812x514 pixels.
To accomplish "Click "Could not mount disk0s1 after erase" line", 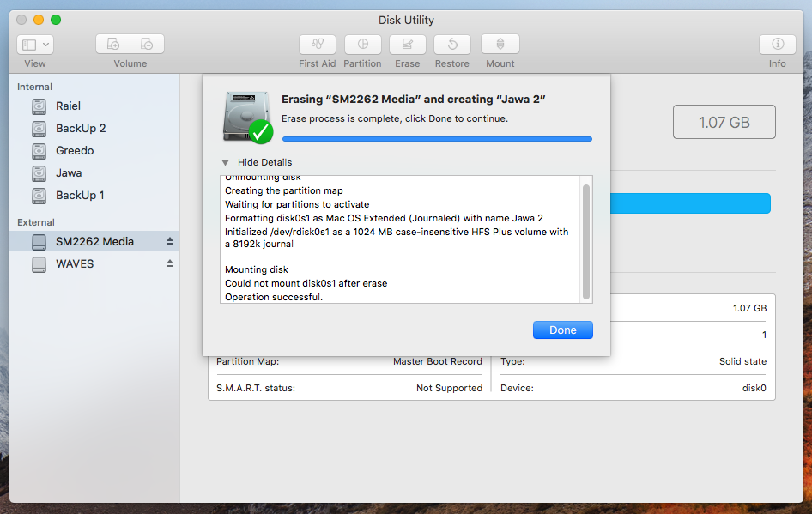I will (x=306, y=283).
